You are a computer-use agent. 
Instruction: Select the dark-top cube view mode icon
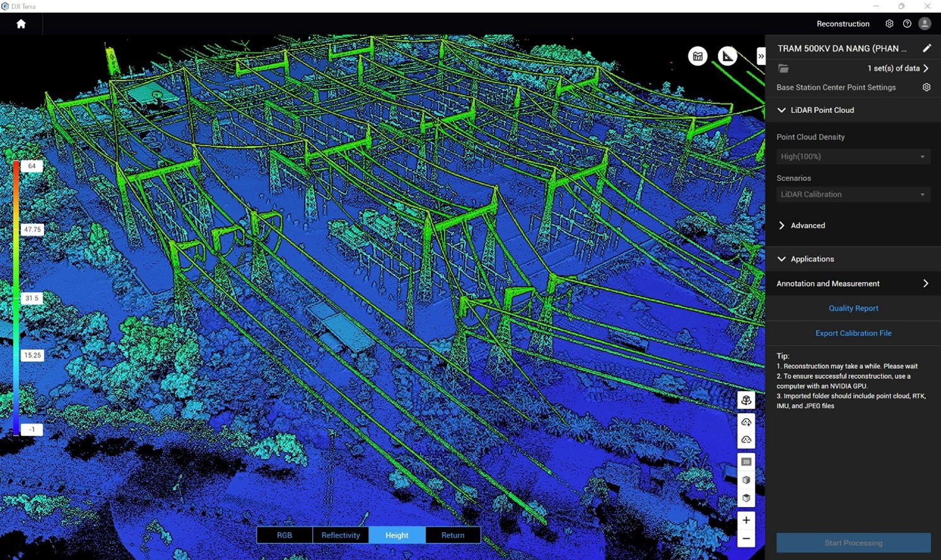click(746, 498)
